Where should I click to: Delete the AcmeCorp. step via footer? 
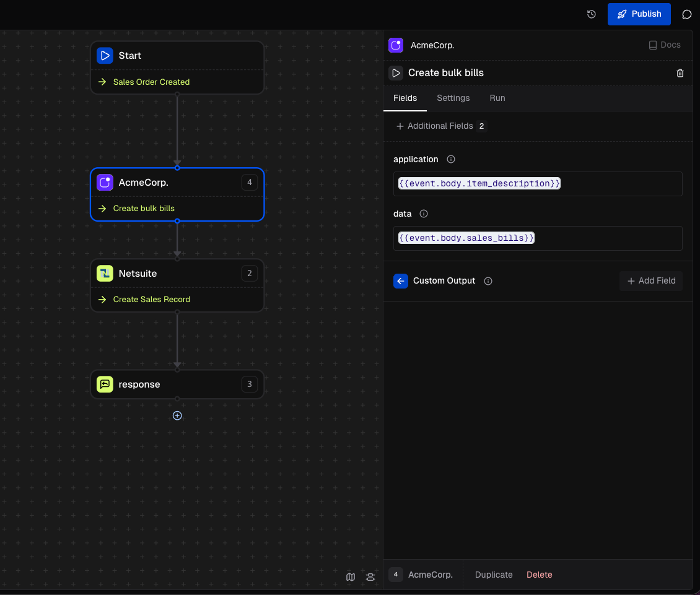point(540,575)
